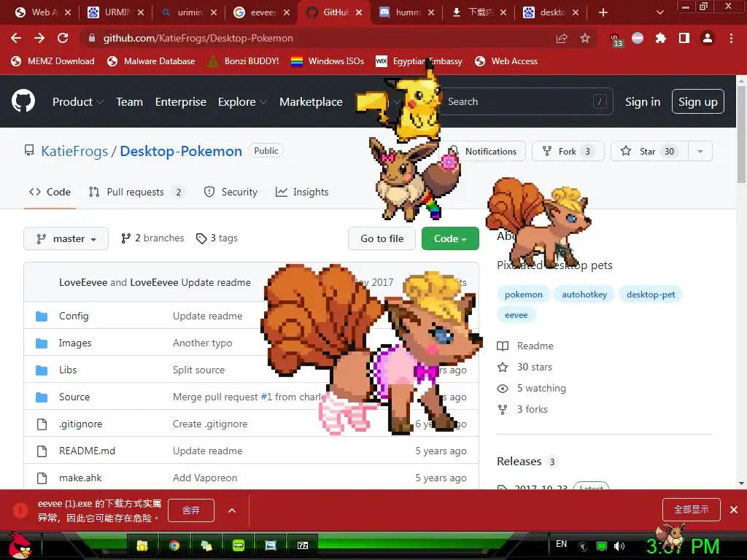Viewport: 747px width, 560px height.
Task: Expand the Star list dropdown arrow
Action: coord(700,152)
